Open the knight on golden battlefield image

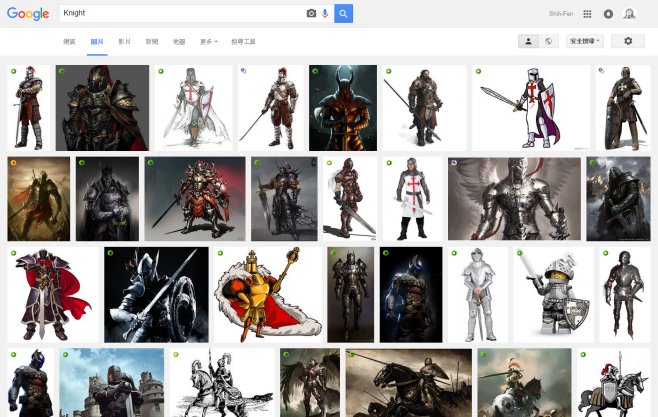click(39, 199)
